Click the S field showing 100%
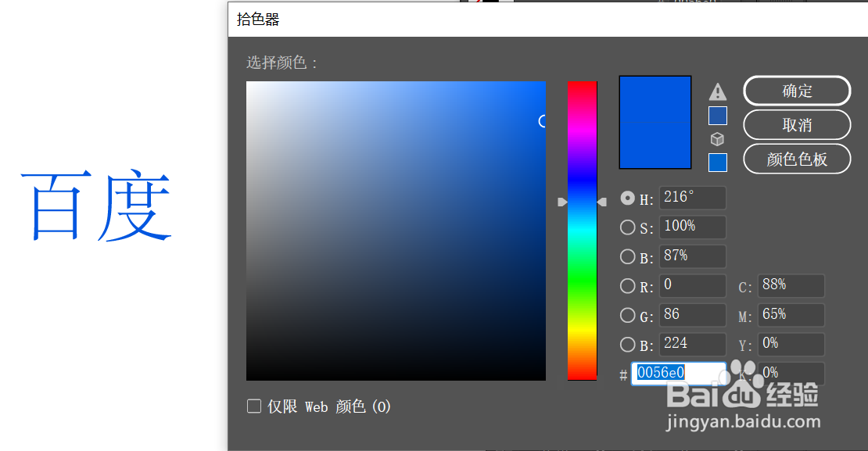Screen dimensions: 868x451 693,227
